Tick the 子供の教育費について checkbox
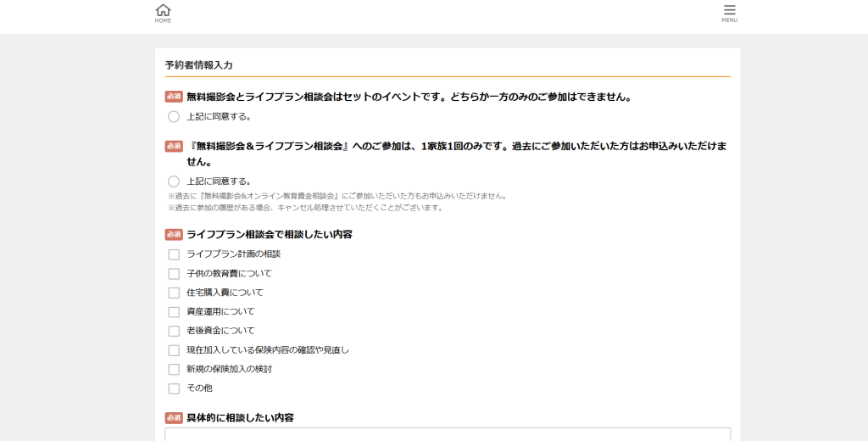The height and width of the screenshot is (441, 868). (x=174, y=274)
